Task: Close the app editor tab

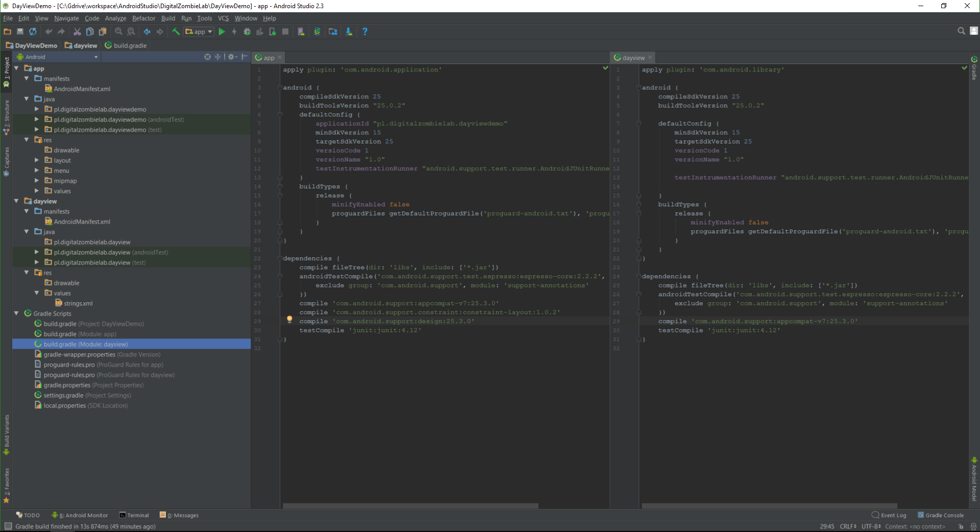Action: 280,58
